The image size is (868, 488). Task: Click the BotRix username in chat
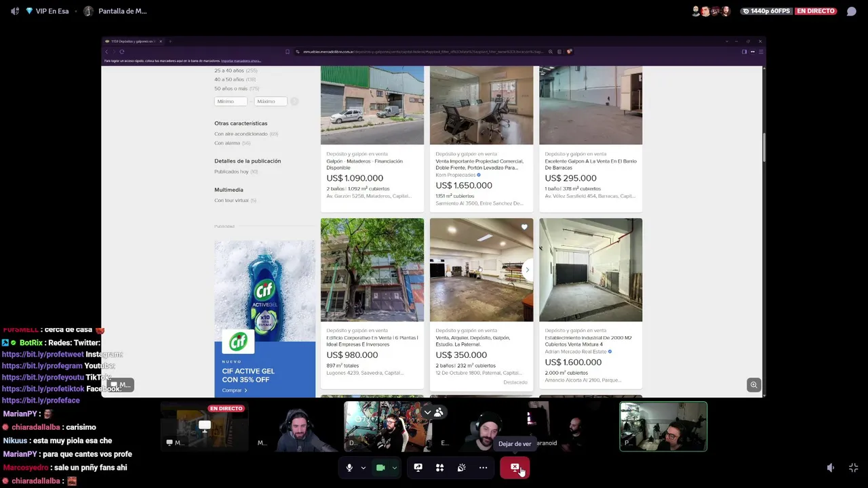tap(31, 343)
